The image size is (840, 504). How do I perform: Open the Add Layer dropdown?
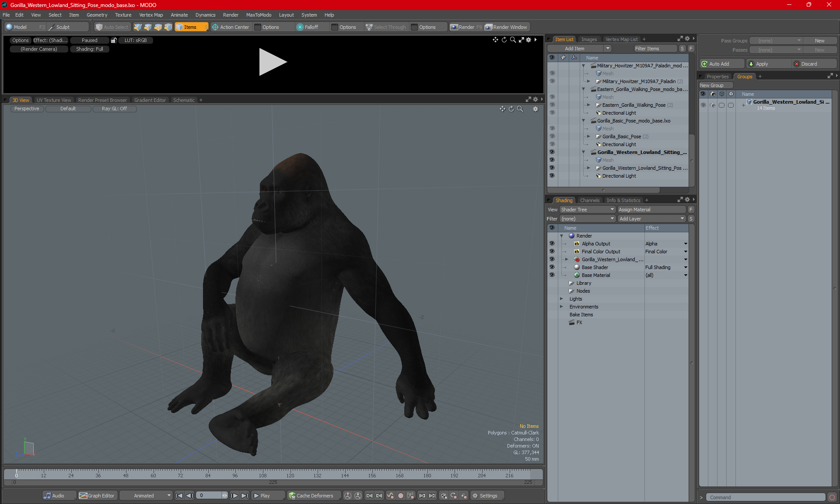click(x=651, y=219)
